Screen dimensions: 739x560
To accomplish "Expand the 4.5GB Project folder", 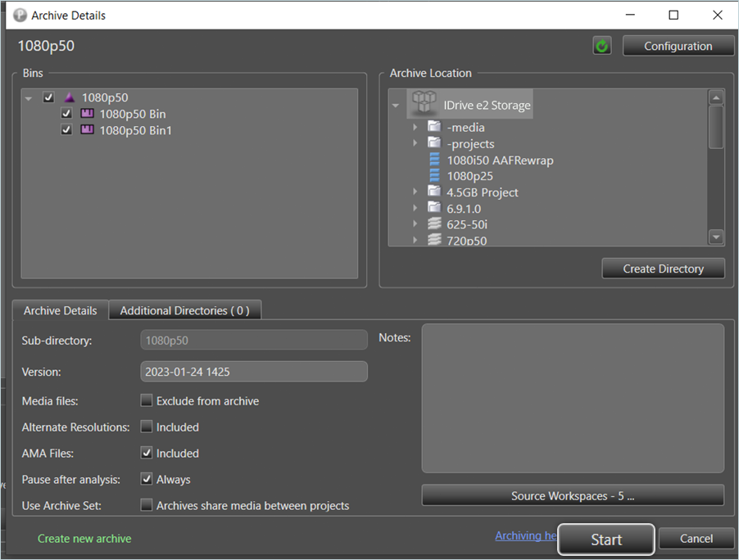I will 415,192.
